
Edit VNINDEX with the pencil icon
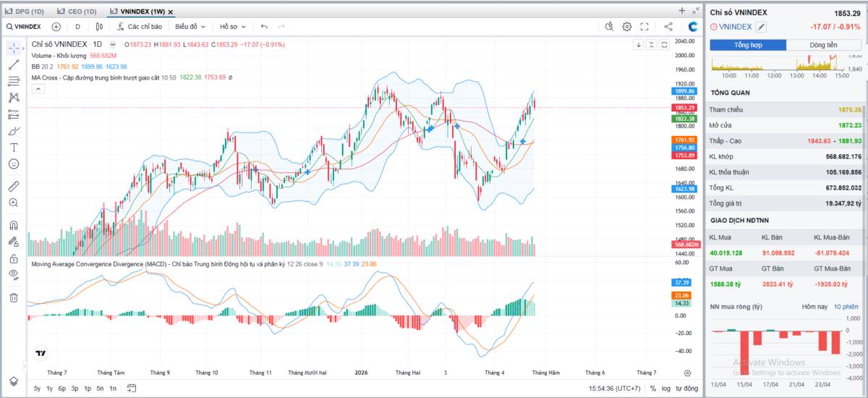761,27
